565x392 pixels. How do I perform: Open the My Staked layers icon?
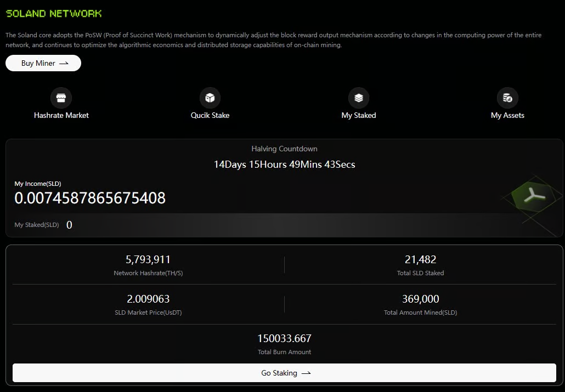click(359, 98)
